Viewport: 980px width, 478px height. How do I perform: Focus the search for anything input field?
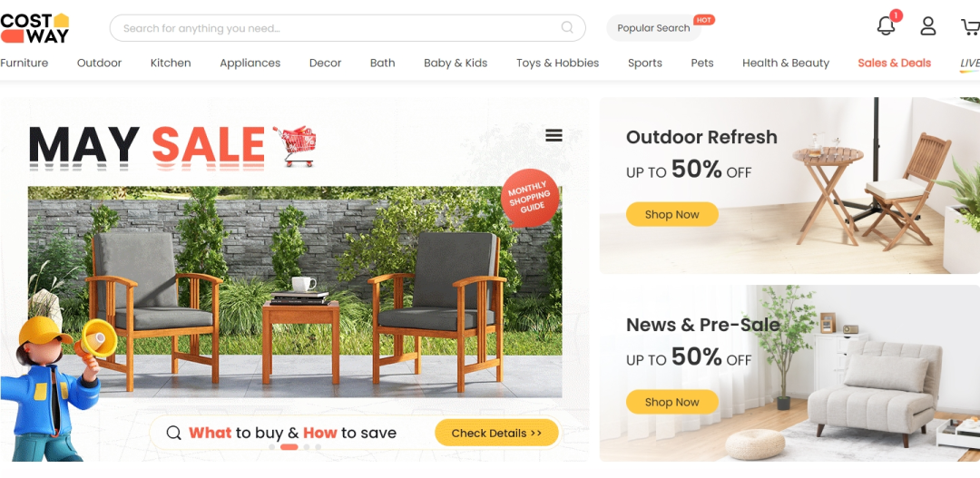(x=338, y=28)
